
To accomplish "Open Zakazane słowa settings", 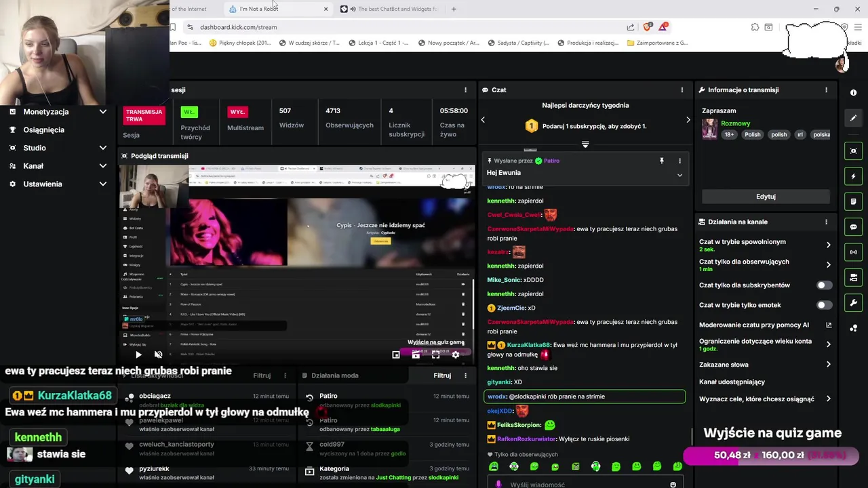I will point(829,365).
